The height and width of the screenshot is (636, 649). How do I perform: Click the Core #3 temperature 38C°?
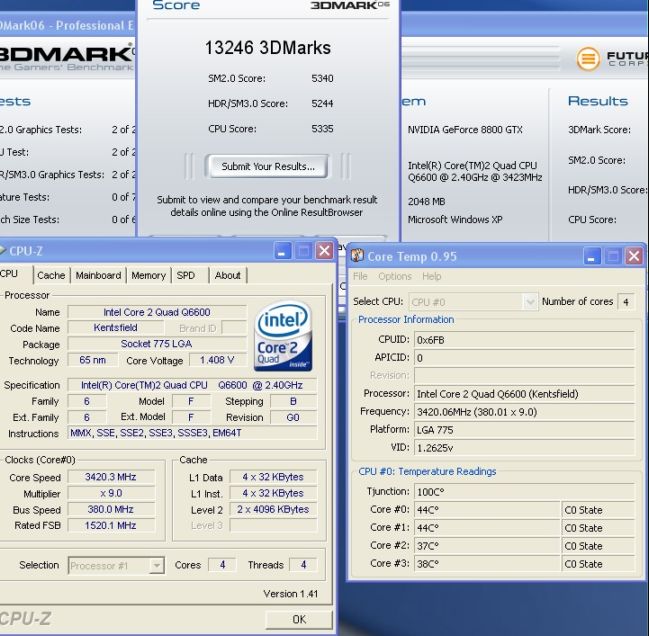click(487, 564)
